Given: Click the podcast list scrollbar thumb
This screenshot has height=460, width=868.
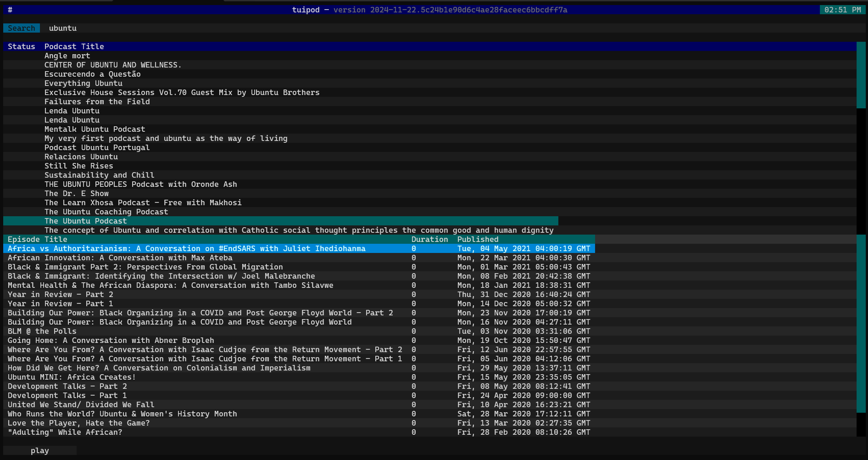Looking at the screenshot, I should [861, 75].
